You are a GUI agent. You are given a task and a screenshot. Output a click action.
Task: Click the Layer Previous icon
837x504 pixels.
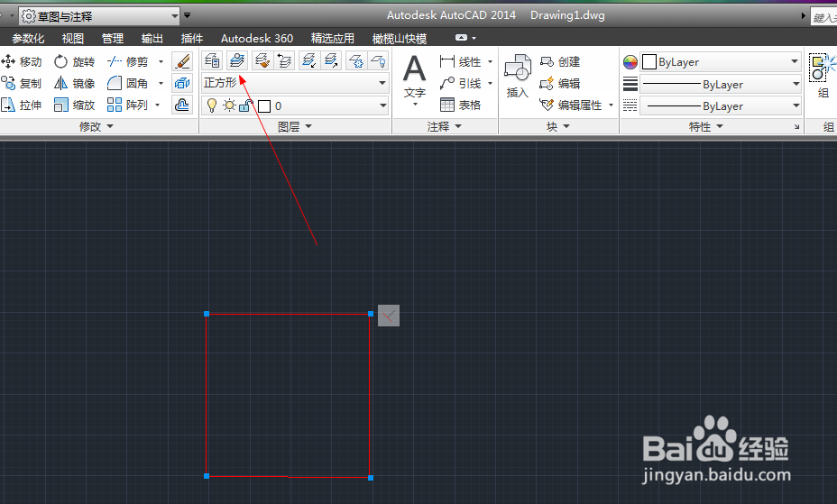(x=284, y=60)
